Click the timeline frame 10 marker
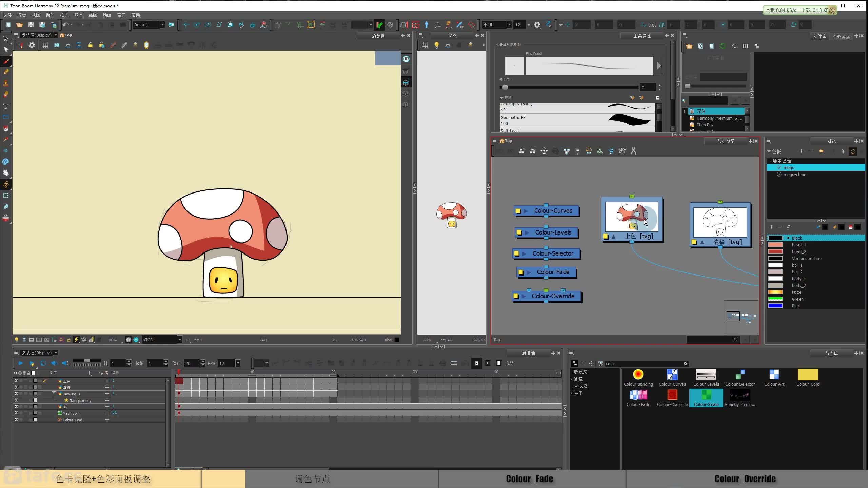 (x=252, y=372)
